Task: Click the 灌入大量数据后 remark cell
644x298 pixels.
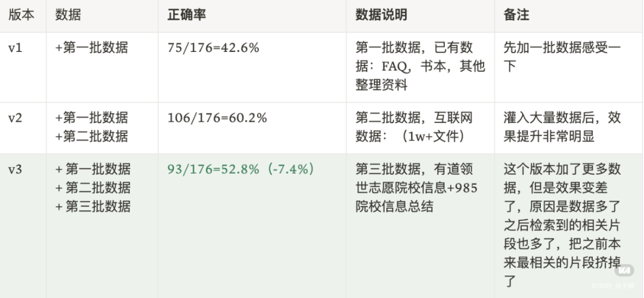Action: click(x=562, y=127)
